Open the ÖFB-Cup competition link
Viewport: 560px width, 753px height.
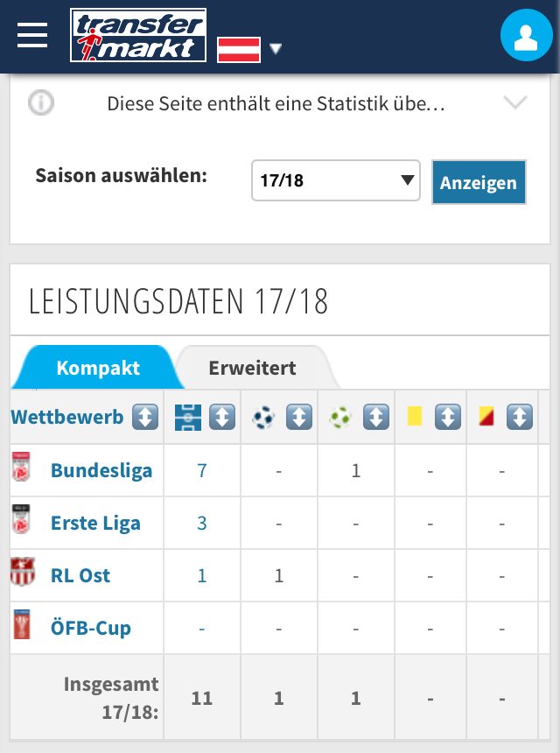[91, 628]
